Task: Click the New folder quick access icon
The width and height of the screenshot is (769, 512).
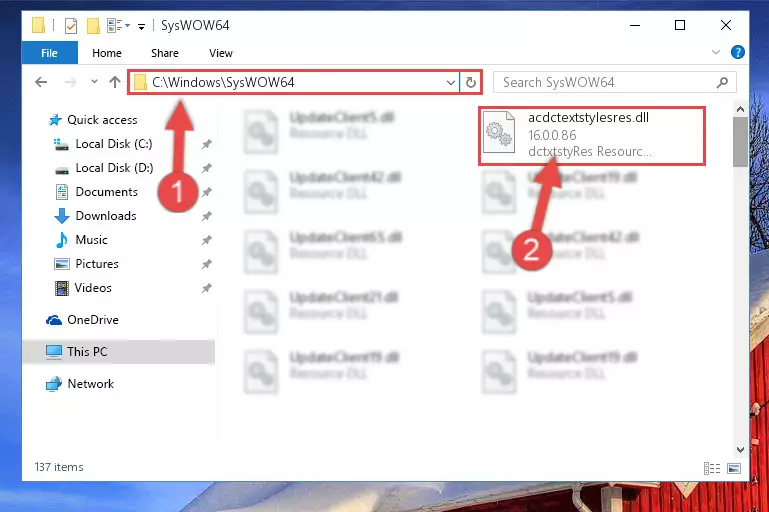Action: pyautogui.click(x=93, y=26)
